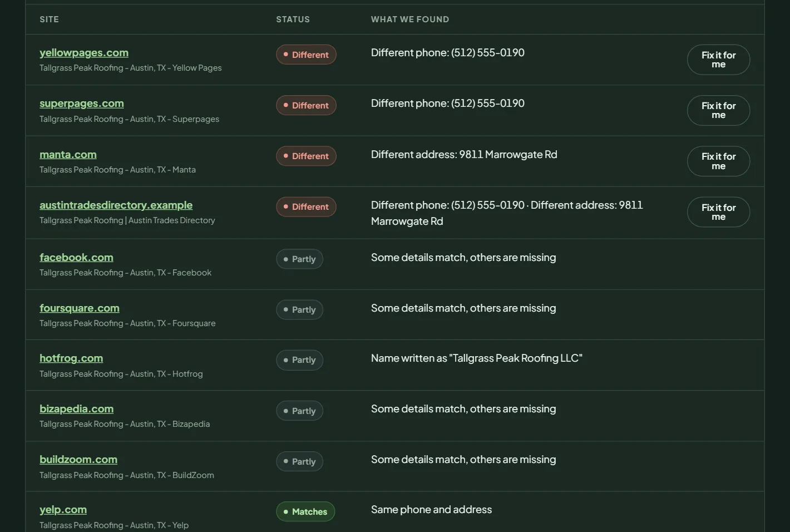The image size is (790, 532).
Task: Click subtitle 'Tallgrass Peak Roofing - Austin, TX - Yellow Pages'
Action: (130, 68)
